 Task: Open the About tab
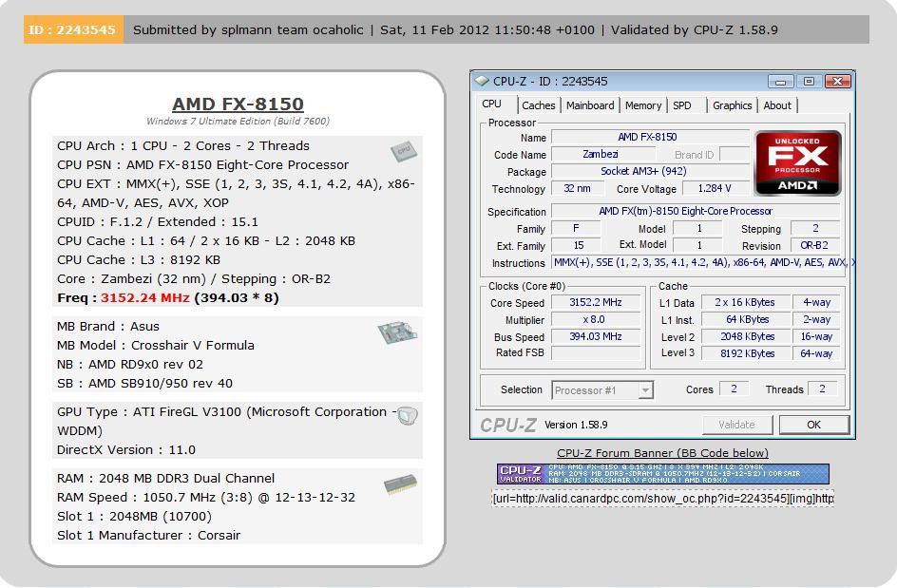[777, 105]
